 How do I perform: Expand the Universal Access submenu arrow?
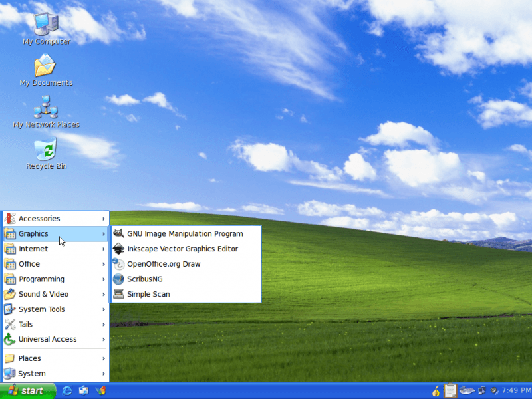point(104,339)
